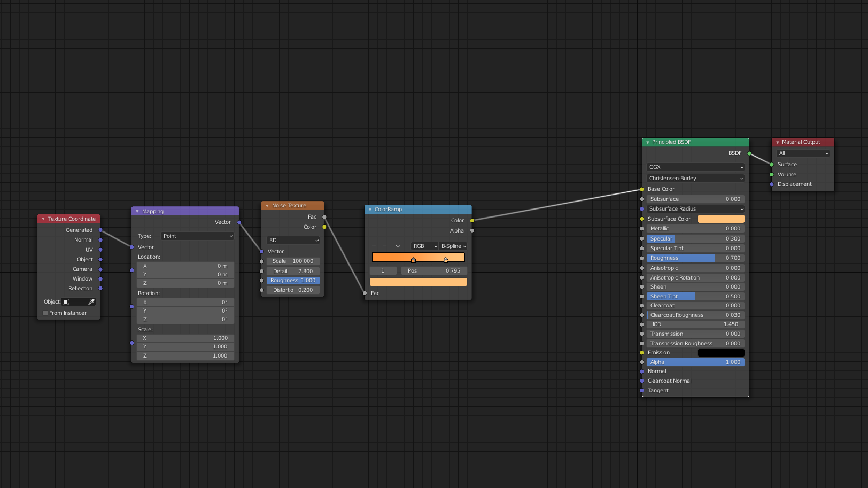This screenshot has height=488, width=868.
Task: Click the Metallic value field
Action: click(x=695, y=229)
